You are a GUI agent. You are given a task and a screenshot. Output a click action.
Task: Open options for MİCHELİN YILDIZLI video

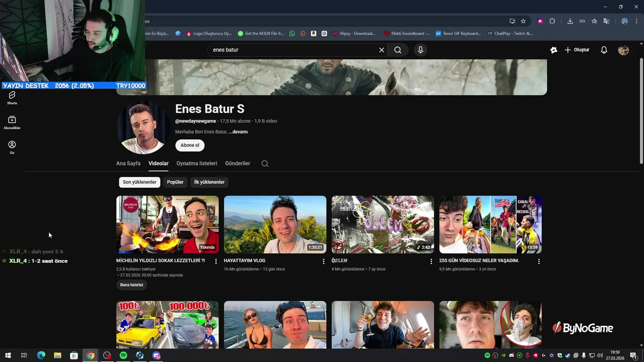pos(216,261)
